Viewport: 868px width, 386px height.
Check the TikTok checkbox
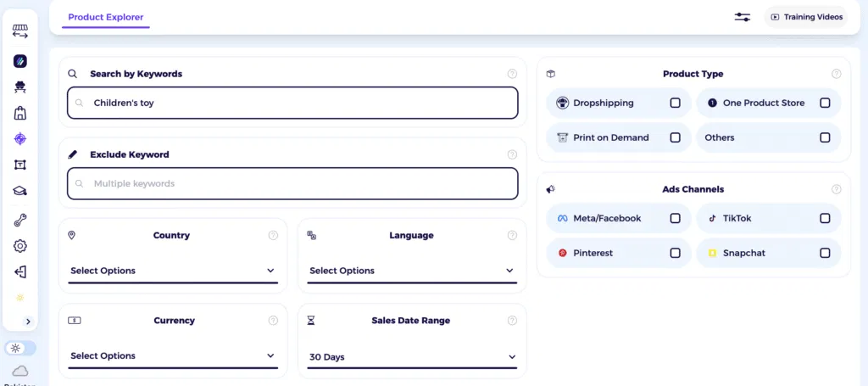click(826, 218)
